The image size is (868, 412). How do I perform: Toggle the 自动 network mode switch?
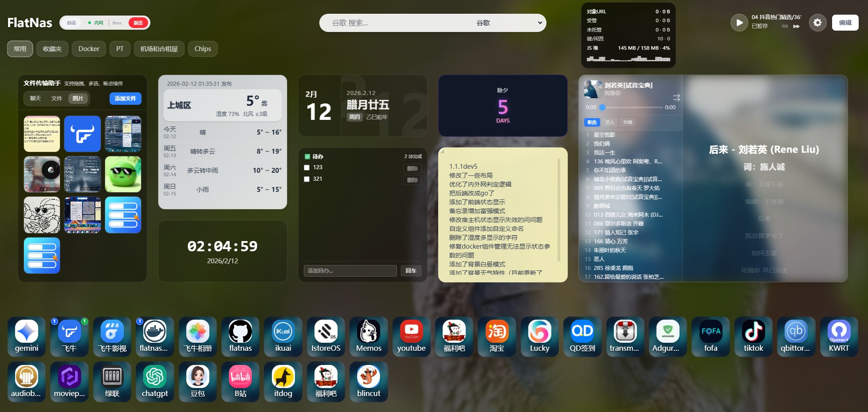71,23
